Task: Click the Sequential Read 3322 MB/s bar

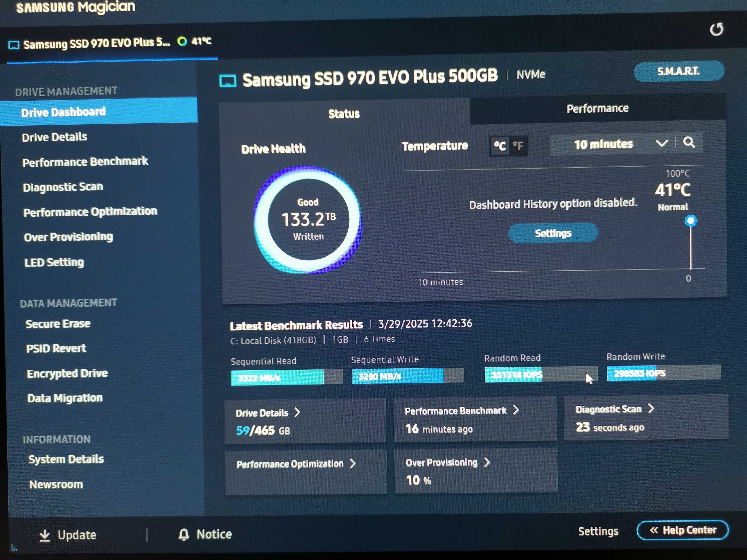Action: click(x=286, y=377)
